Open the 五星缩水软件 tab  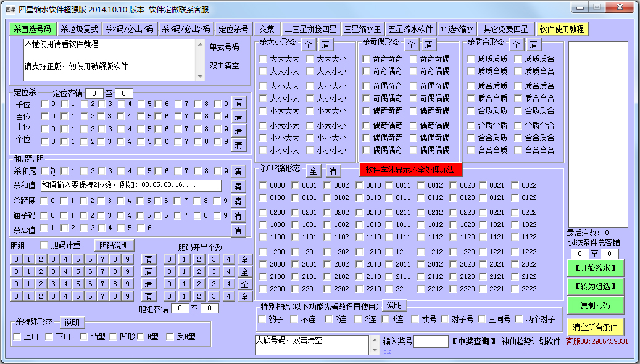[410, 29]
